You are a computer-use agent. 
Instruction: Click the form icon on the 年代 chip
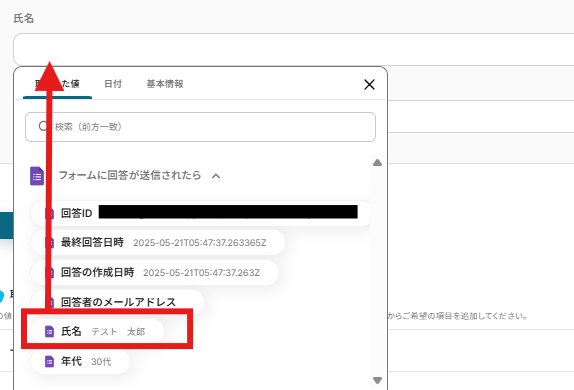coord(49,361)
